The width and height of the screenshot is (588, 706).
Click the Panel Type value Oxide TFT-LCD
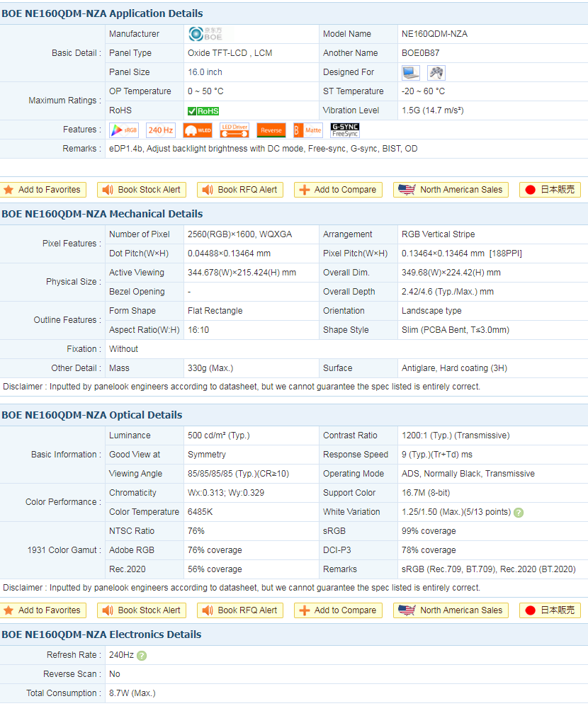(x=230, y=53)
